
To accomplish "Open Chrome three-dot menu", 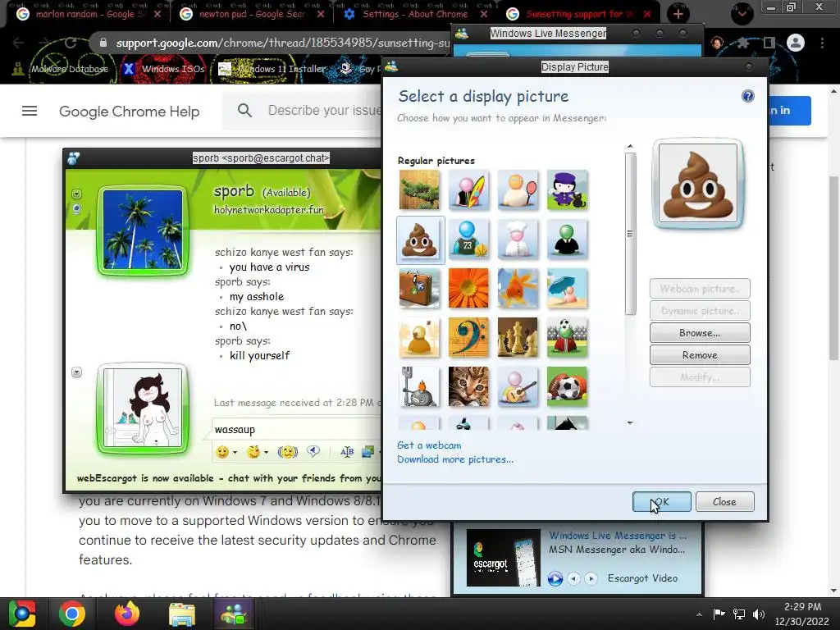I will 822,43.
